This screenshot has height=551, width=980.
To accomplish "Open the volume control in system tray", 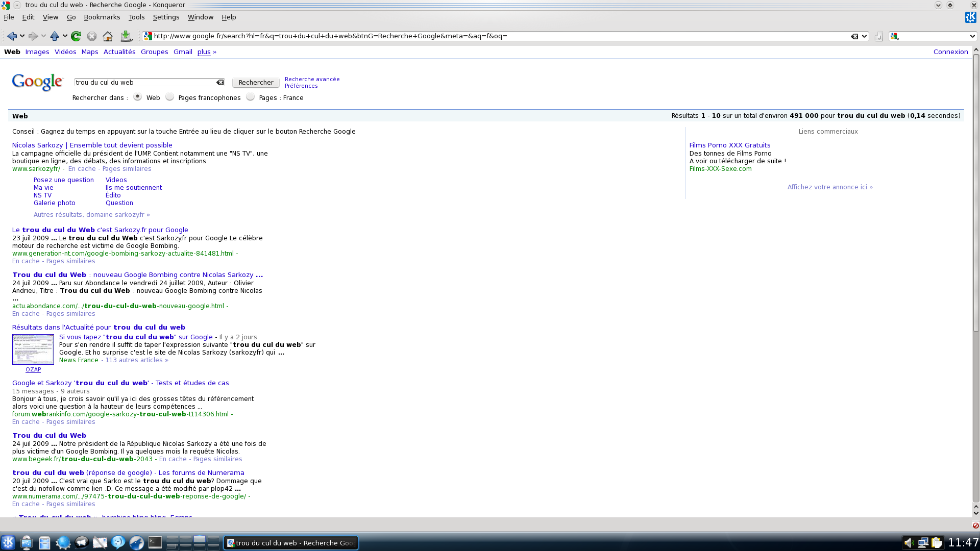I will pos(909,543).
